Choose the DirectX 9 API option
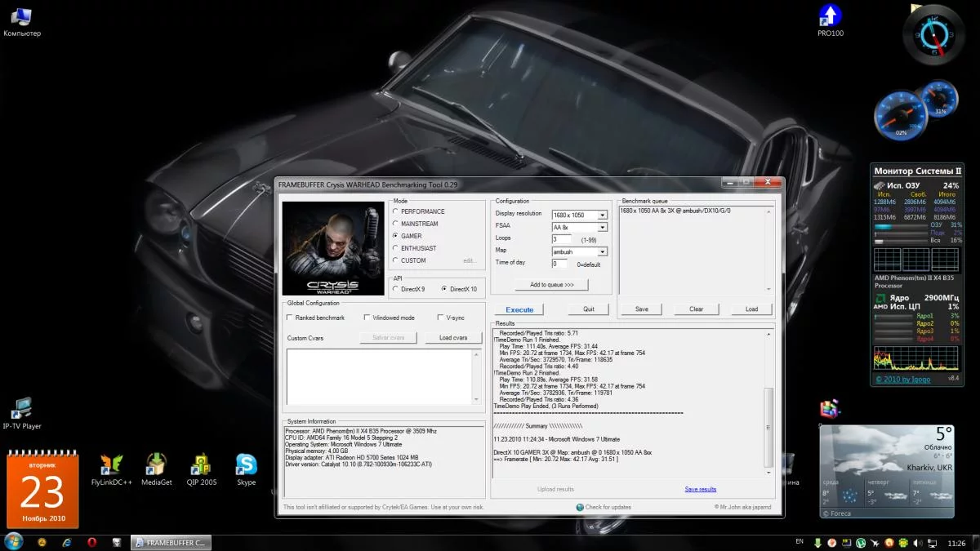The width and height of the screenshot is (980, 551). (396, 289)
